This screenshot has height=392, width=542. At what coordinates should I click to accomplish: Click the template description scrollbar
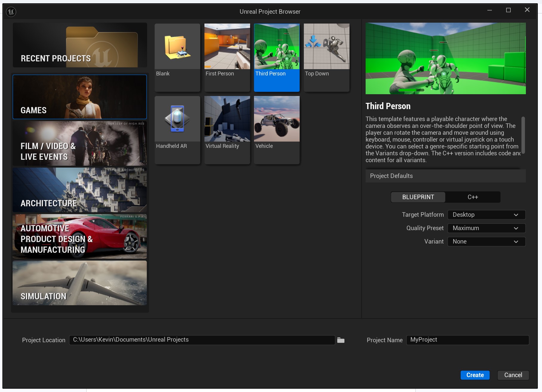[523, 135]
